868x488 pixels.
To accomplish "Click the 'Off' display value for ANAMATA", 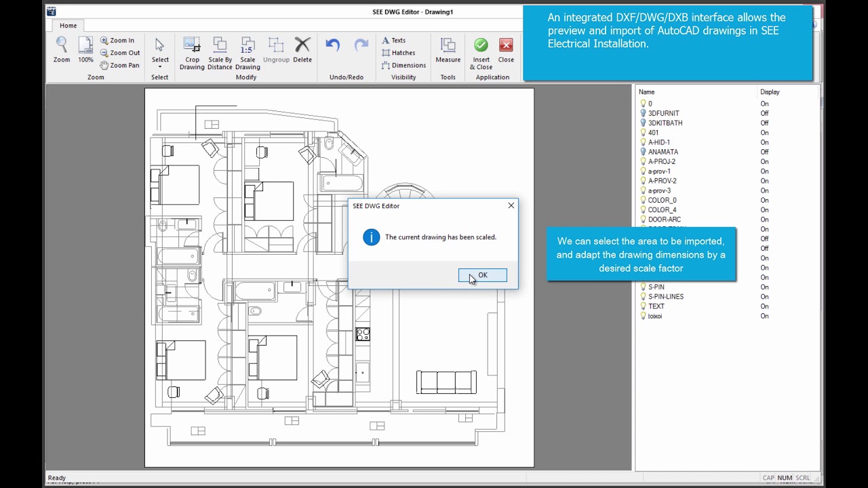I will (764, 152).
